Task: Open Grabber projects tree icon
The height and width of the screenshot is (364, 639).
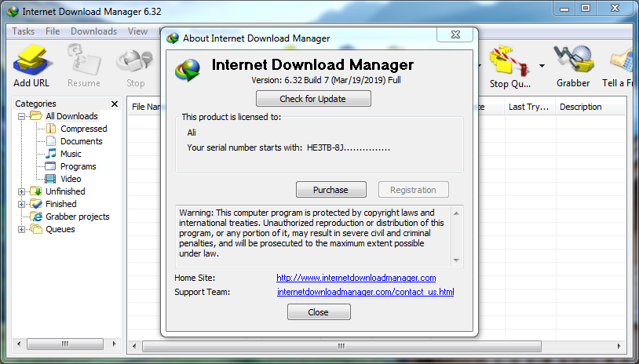Action: pos(37,217)
